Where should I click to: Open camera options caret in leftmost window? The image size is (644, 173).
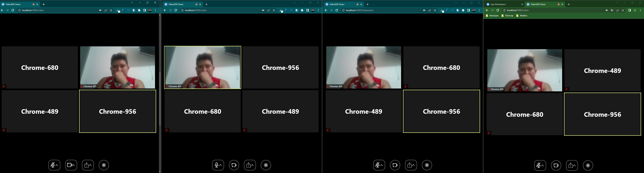point(73,165)
